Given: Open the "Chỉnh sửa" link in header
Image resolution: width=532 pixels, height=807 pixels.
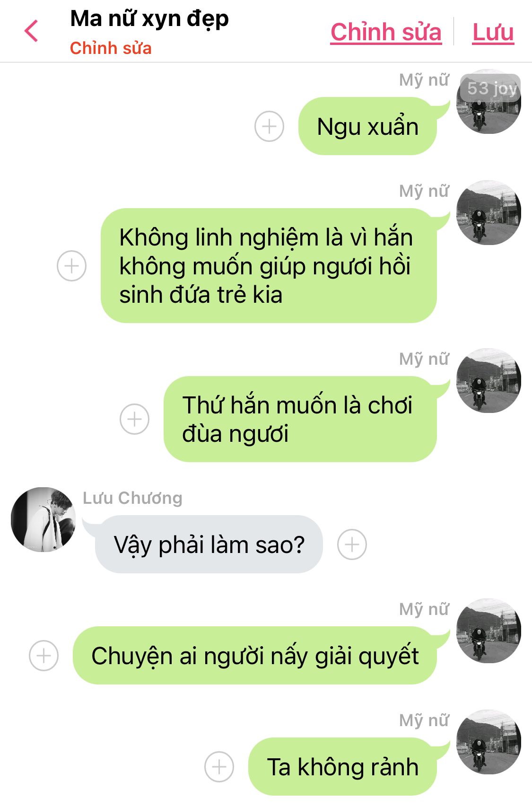Looking at the screenshot, I should (386, 32).
